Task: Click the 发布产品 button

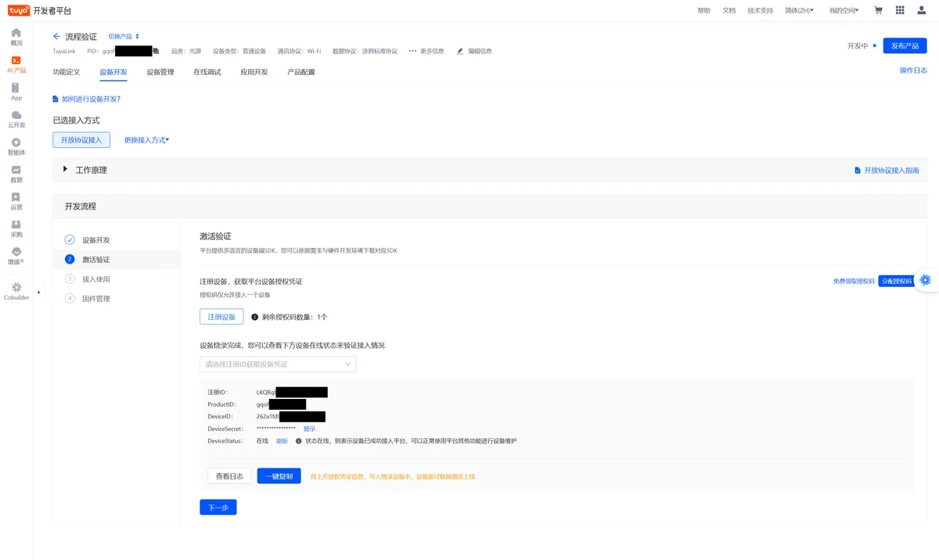Action: click(905, 45)
